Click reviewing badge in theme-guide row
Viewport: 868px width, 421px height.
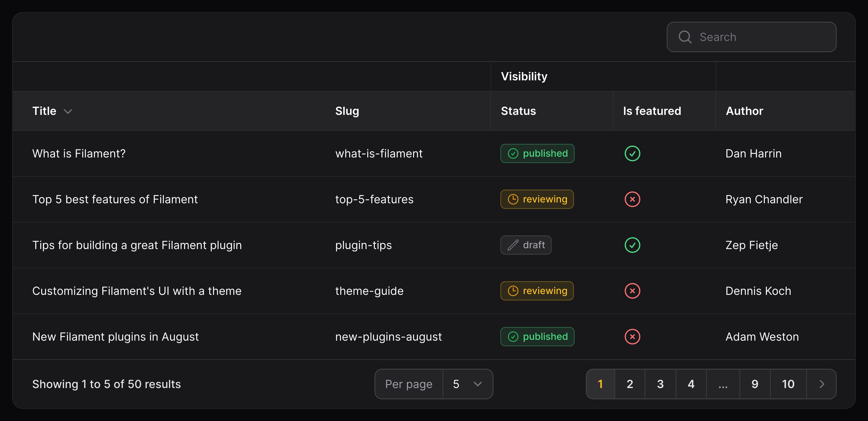tap(537, 291)
